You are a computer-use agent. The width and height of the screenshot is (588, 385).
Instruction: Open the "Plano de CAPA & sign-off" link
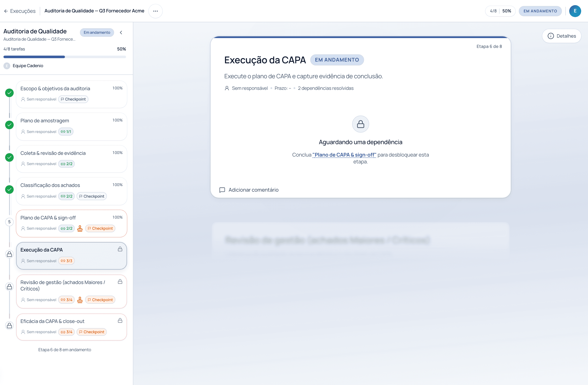[x=344, y=155]
